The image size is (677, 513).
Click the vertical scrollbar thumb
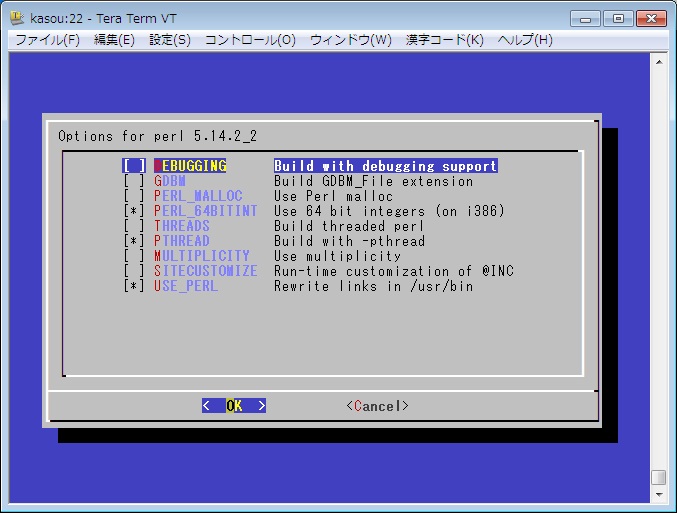[659, 478]
